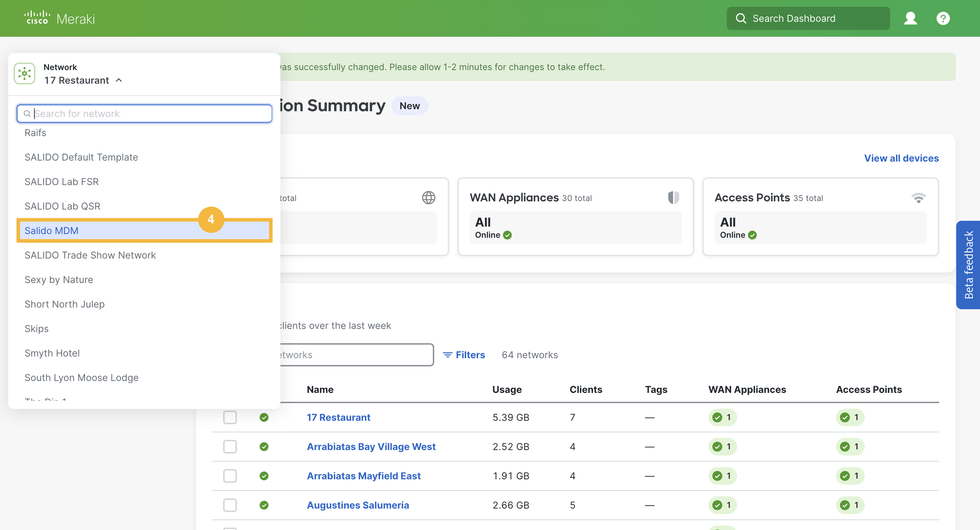The width and height of the screenshot is (980, 530).
Task: Collapse the network selector with the chevron
Action: [119, 80]
